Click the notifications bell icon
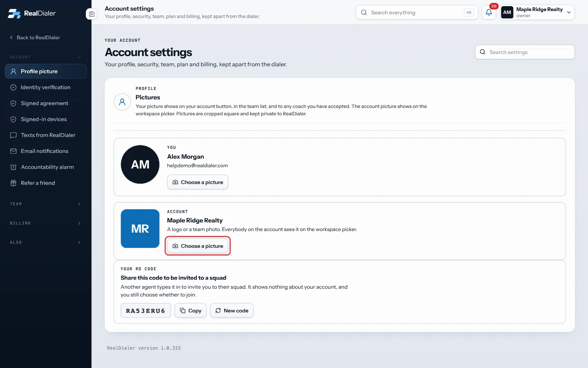The image size is (588, 368). point(489,12)
